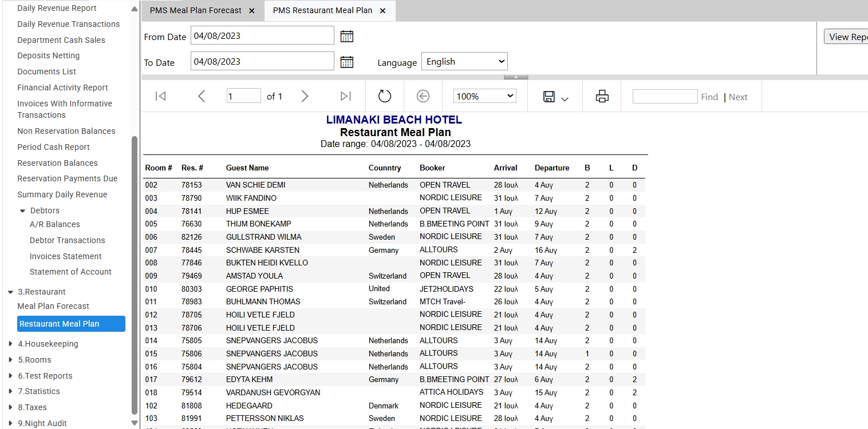The image size is (868, 429).
Task: Close the PMS Restaurant Meal Plan tab
Action: click(383, 11)
